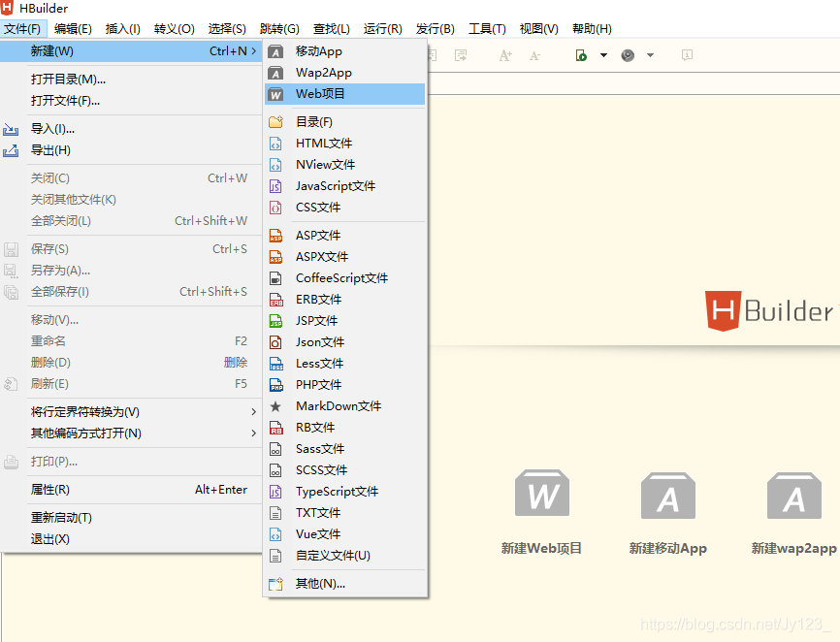The image size is (840, 642).
Task: Select TXT文件 in new submenu
Action: (345, 513)
